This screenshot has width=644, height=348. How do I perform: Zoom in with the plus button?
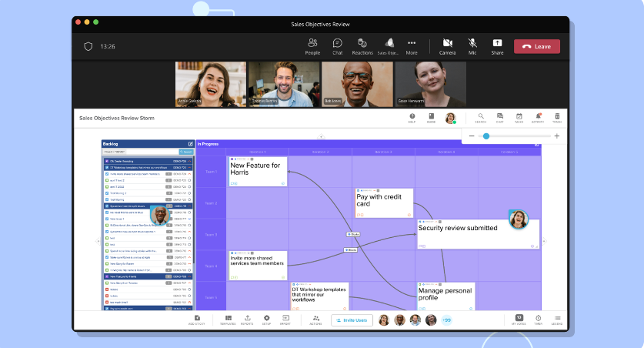(x=557, y=136)
